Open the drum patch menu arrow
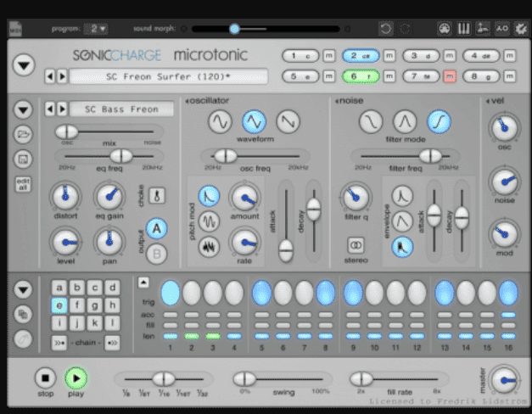The height and width of the screenshot is (414, 532). click(23, 110)
